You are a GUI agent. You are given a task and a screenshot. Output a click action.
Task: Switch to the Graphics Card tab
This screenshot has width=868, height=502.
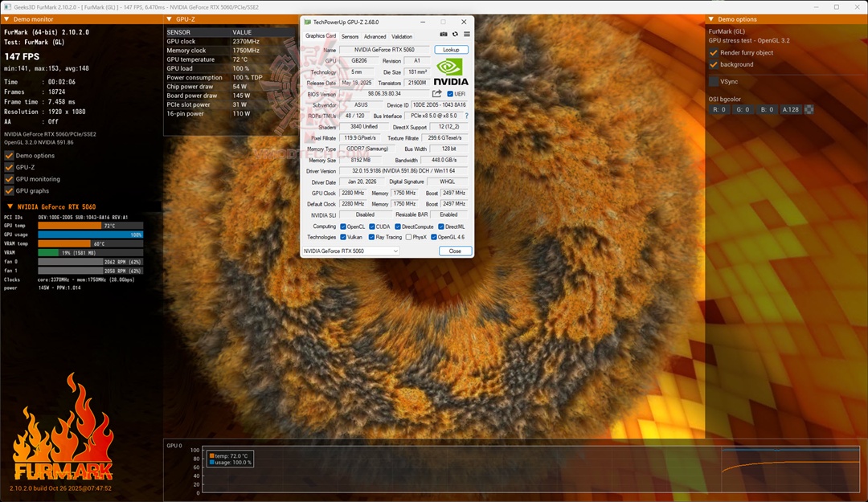point(321,36)
